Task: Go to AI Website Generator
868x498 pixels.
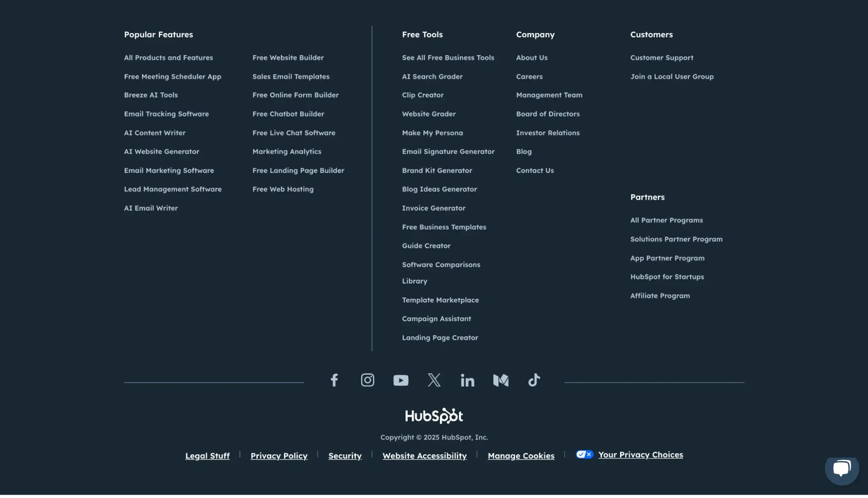Action: [x=162, y=152]
